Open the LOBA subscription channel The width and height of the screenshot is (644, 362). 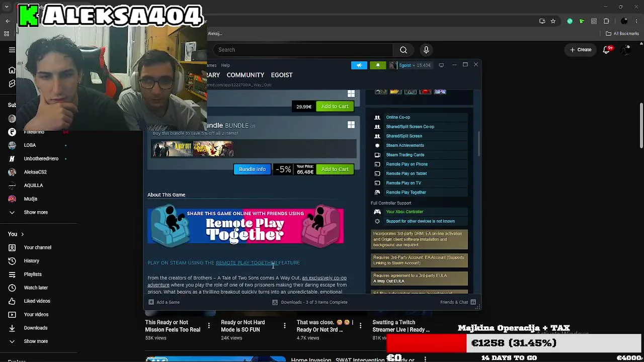pos(30,145)
